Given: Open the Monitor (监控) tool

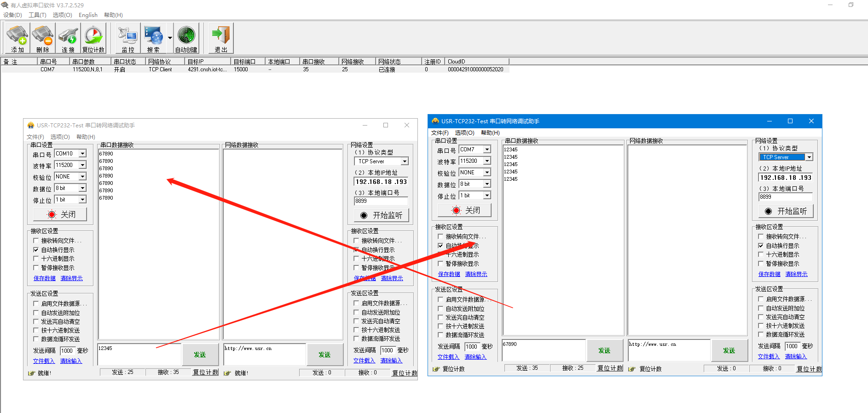Looking at the screenshot, I should (127, 39).
